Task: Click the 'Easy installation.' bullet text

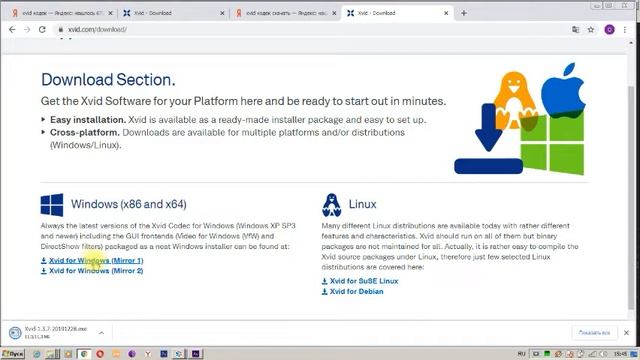Action: pyautogui.click(x=88, y=120)
